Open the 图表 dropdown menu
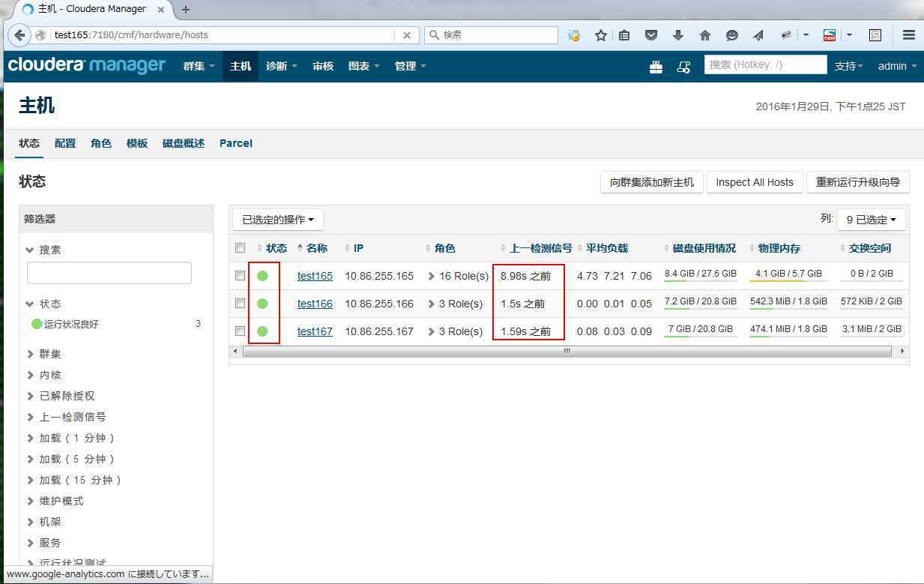The image size is (924, 584). 363,66
